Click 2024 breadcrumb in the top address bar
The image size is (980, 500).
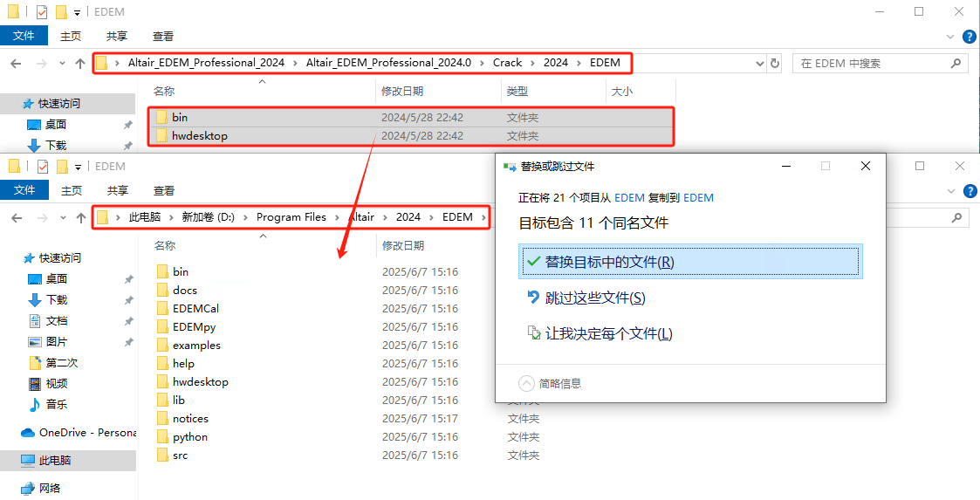556,63
